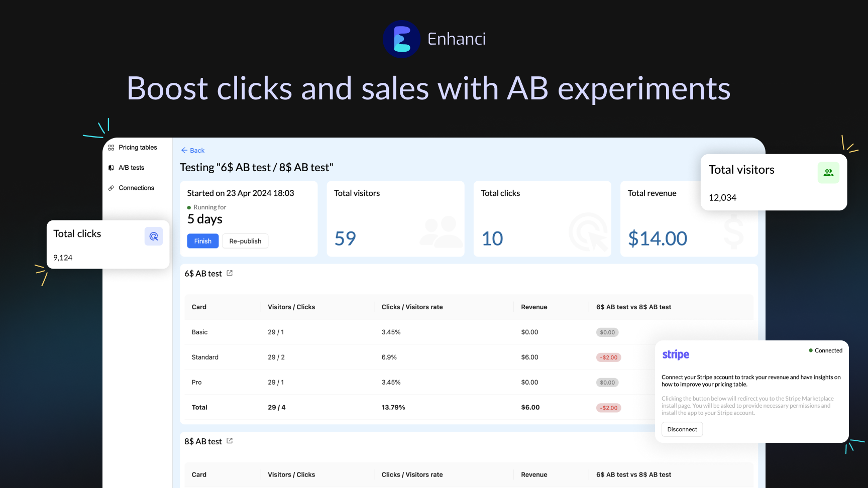Click the Pricing tables grid icon
Image resolution: width=868 pixels, height=488 pixels.
(x=111, y=148)
